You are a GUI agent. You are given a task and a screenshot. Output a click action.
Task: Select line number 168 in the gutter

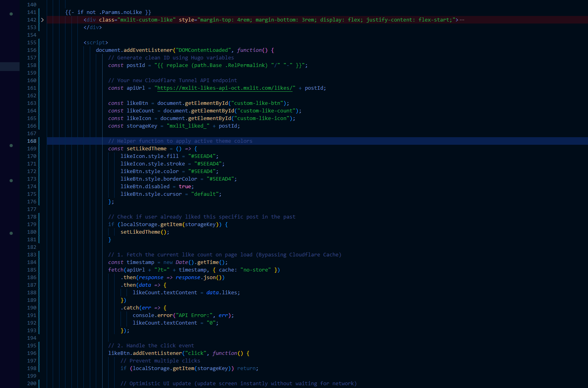pos(32,141)
